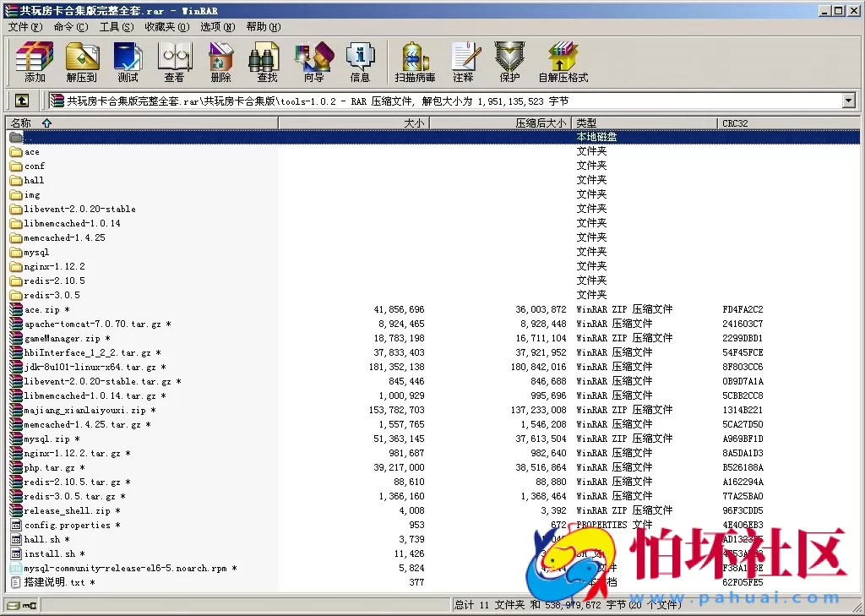The image size is (865, 616).
Task: Click the 扫描病毒 (Virus Scan) icon
Action: click(x=415, y=62)
